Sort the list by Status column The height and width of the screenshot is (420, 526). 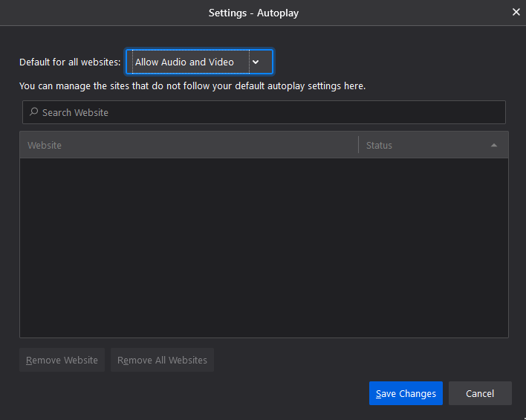[x=379, y=145]
